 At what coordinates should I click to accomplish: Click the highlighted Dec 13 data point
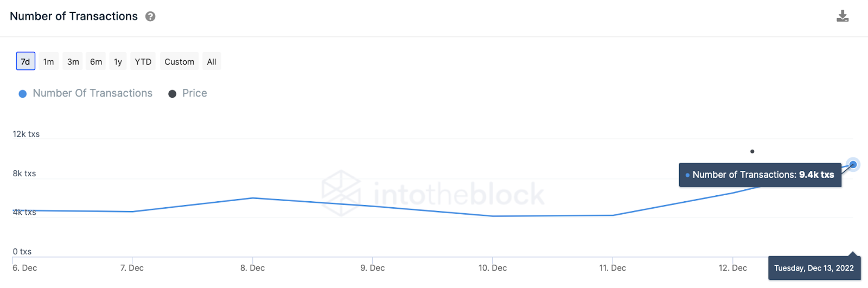click(x=853, y=164)
